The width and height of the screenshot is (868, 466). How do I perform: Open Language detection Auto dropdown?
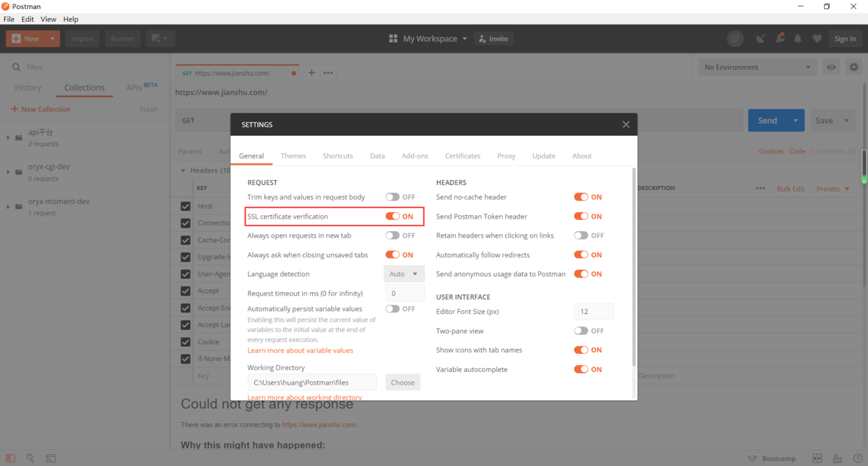(x=404, y=274)
